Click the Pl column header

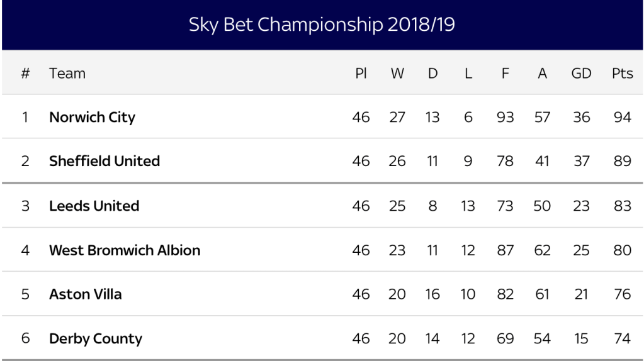[x=361, y=73]
